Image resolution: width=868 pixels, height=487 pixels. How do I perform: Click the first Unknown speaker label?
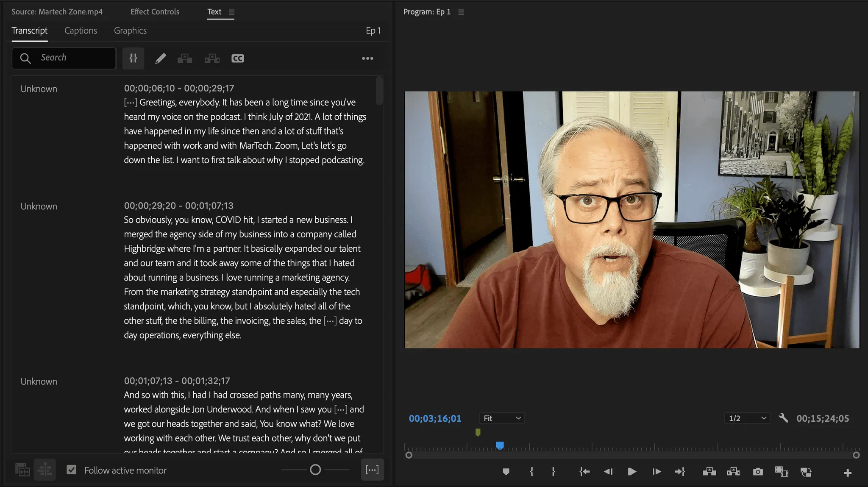[39, 89]
